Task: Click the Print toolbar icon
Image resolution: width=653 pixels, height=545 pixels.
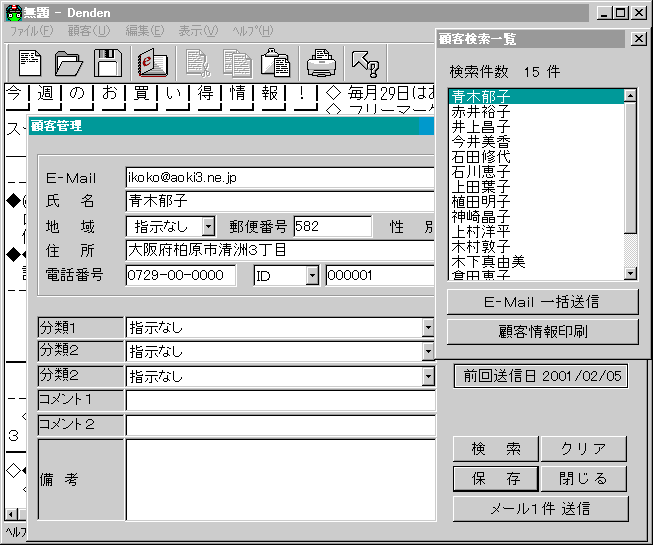Action: click(320, 63)
